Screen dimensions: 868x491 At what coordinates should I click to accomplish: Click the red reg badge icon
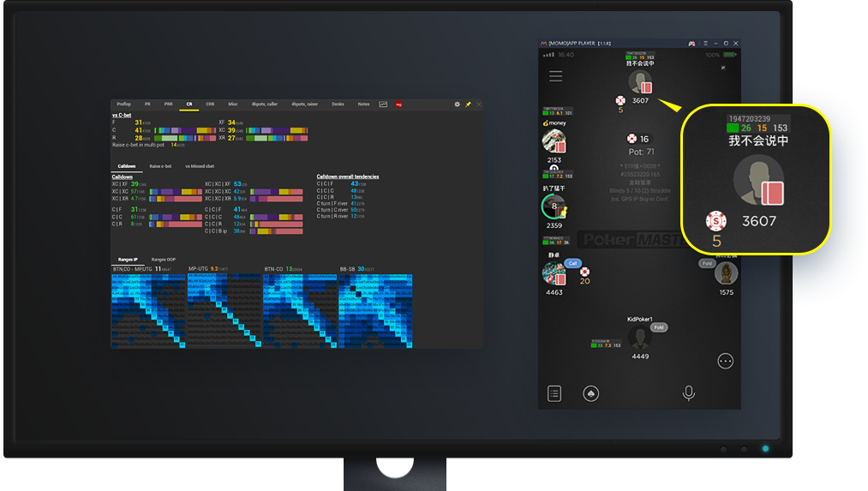pos(398,104)
